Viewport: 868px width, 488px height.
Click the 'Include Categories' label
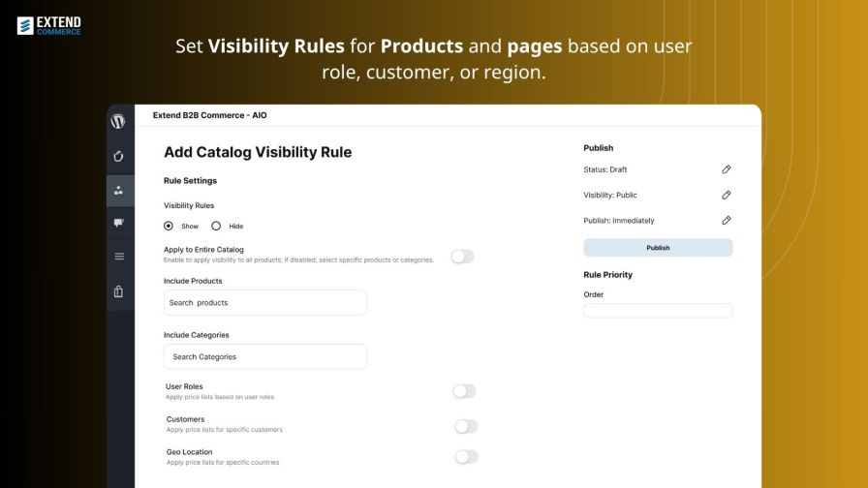click(x=196, y=335)
